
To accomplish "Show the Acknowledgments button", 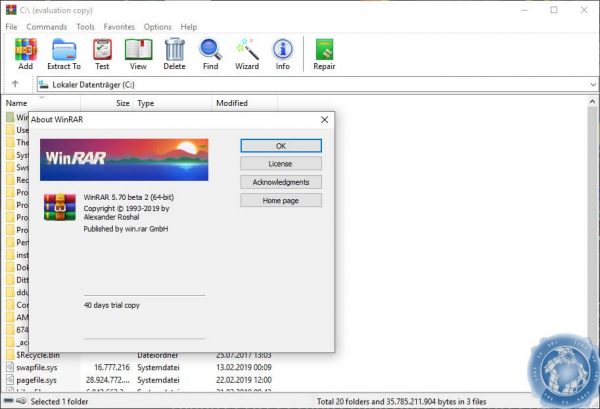I will pos(281,182).
